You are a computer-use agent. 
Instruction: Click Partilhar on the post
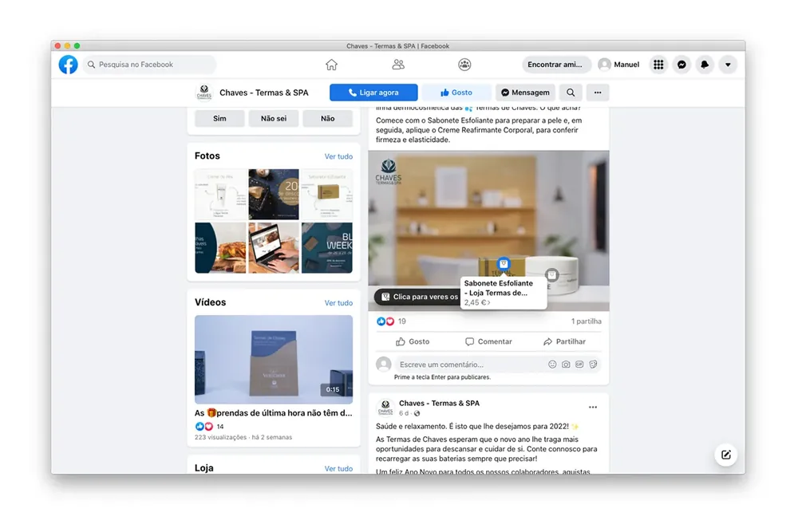coord(564,342)
